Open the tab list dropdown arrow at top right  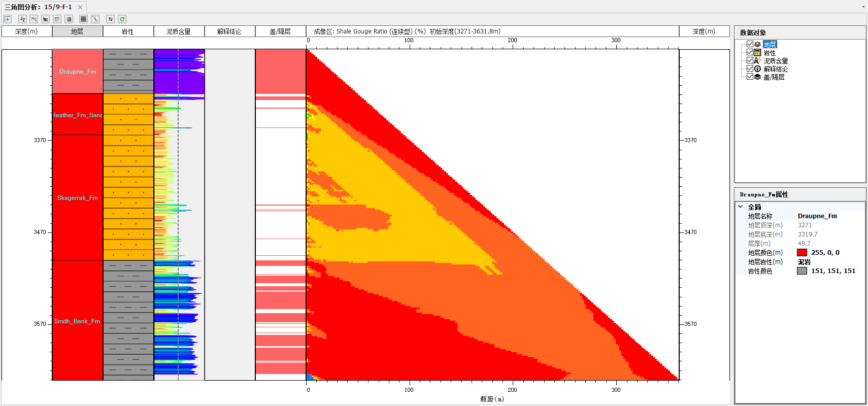pos(863,7)
